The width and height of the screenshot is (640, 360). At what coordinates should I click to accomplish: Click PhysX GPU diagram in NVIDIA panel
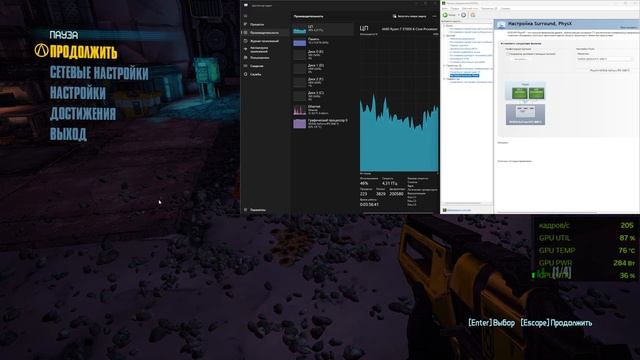pos(525,103)
